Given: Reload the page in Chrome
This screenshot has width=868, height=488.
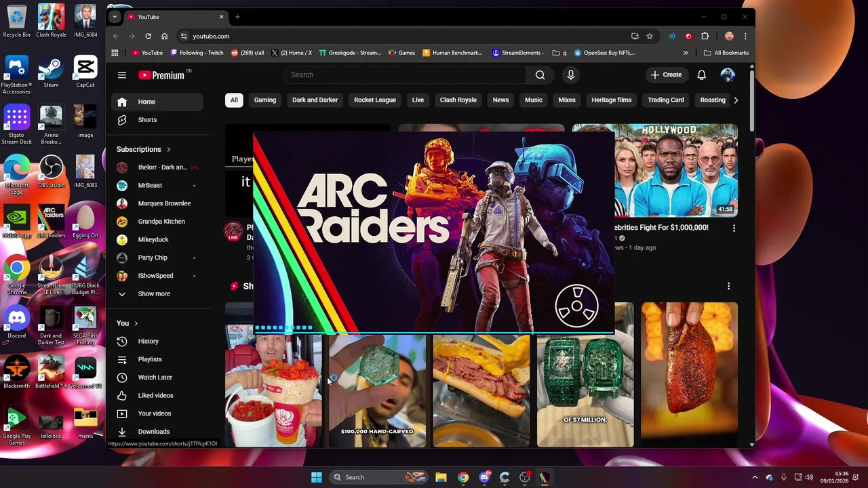Looking at the screenshot, I should coord(148,37).
